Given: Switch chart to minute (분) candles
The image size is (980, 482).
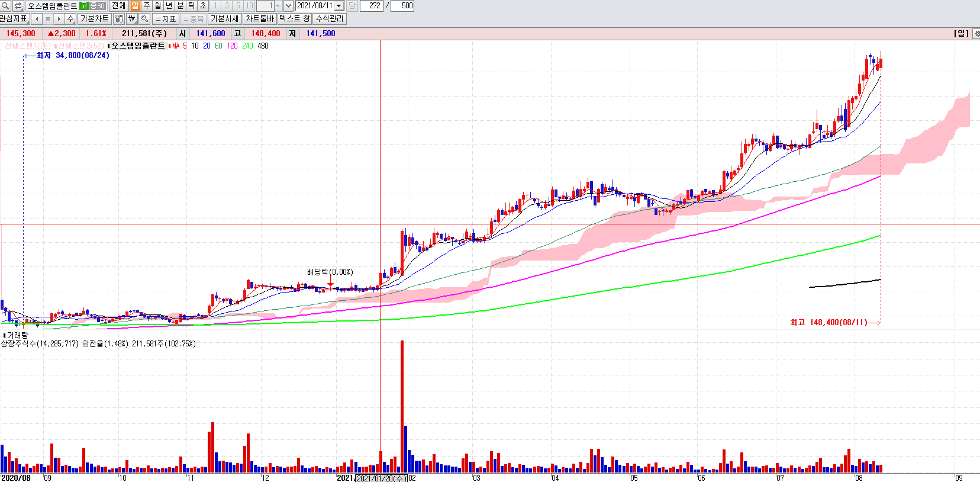Looking at the screenshot, I should tap(180, 6).
